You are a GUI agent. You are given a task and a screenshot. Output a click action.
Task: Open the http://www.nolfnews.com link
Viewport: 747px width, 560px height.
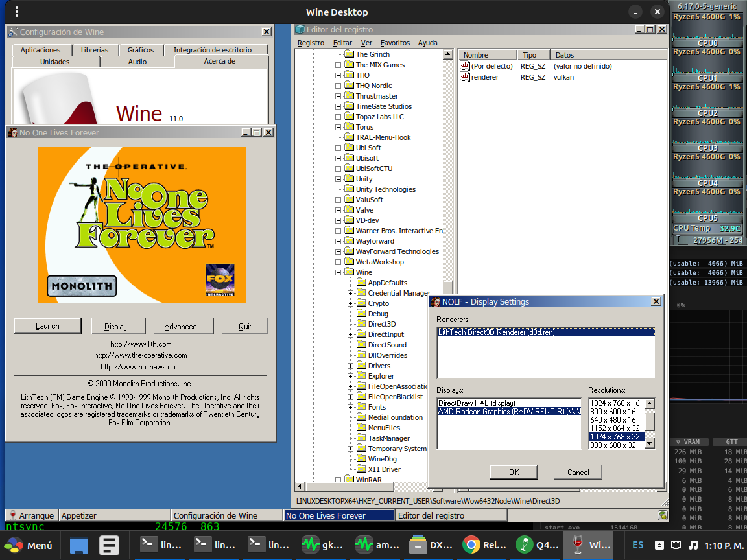coord(141,367)
